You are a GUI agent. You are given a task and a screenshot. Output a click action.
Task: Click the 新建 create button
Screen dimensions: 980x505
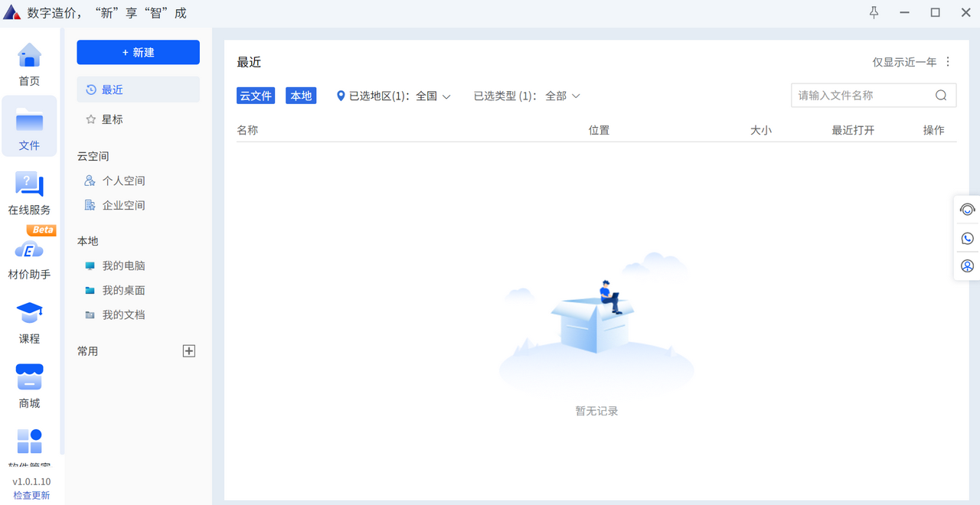[138, 52]
